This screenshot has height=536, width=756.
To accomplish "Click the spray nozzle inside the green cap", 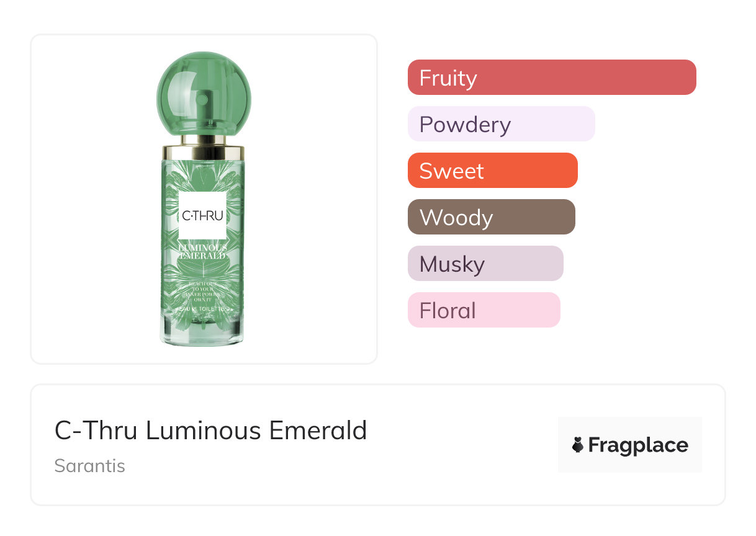I will [x=204, y=99].
